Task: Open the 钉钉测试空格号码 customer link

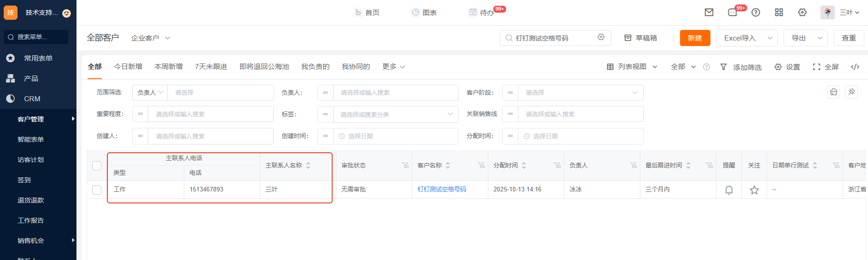Action: (441, 189)
